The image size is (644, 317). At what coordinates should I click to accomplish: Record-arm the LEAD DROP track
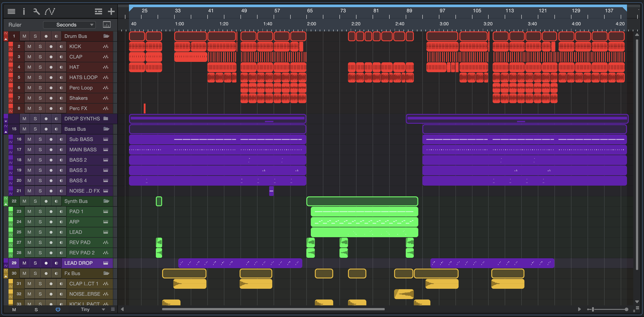pos(46,263)
